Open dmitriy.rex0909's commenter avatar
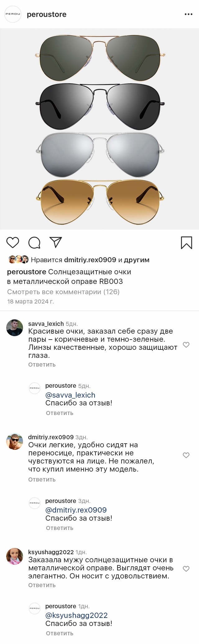199x644 pixels. click(15, 441)
